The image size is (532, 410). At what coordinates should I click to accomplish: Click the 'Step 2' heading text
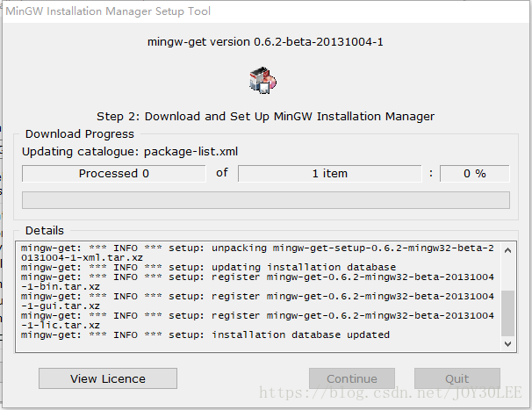265,117
